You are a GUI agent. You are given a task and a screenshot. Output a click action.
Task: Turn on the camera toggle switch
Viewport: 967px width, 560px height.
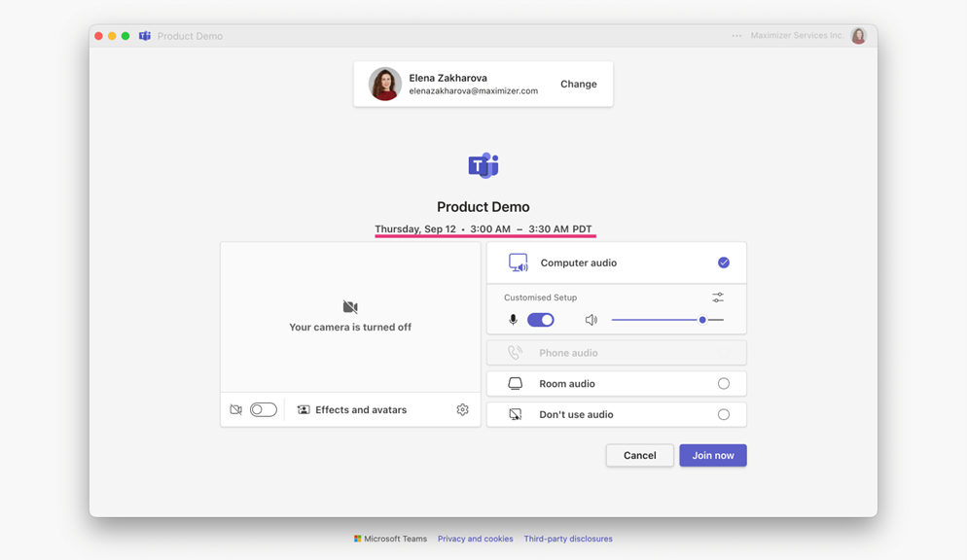tap(264, 409)
